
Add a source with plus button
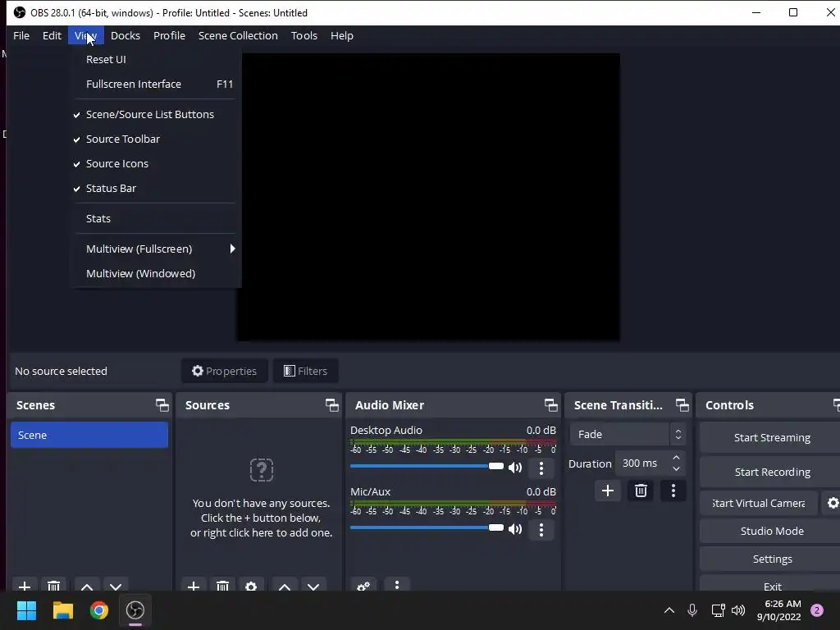[x=194, y=585]
